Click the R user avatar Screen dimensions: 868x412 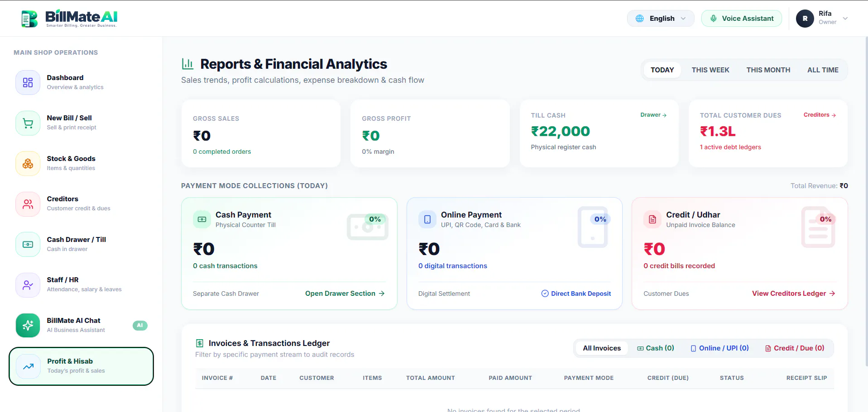pyautogui.click(x=805, y=19)
